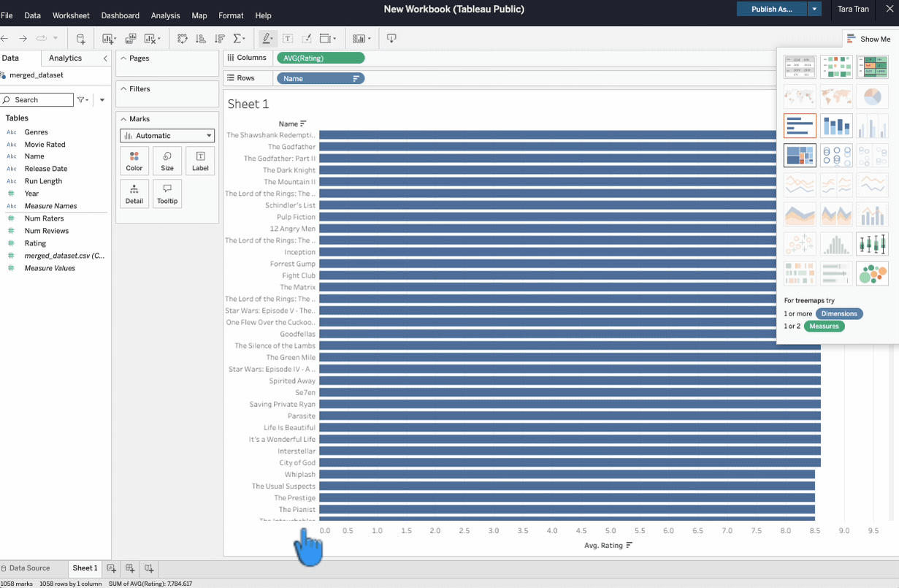Open the Analysis menu

point(165,15)
